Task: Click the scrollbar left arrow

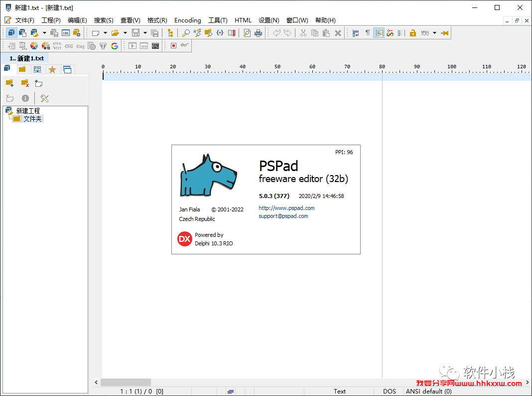Action: pyautogui.click(x=96, y=383)
